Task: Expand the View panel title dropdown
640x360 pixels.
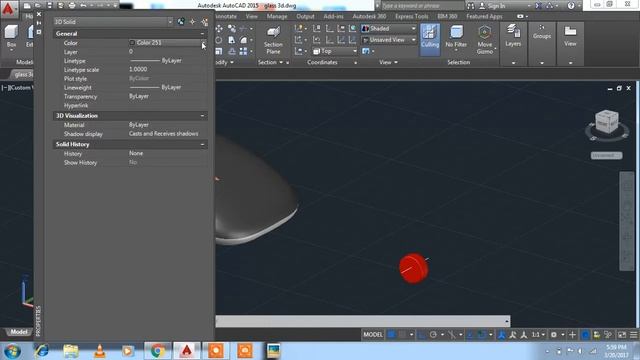Action: pos(388,62)
